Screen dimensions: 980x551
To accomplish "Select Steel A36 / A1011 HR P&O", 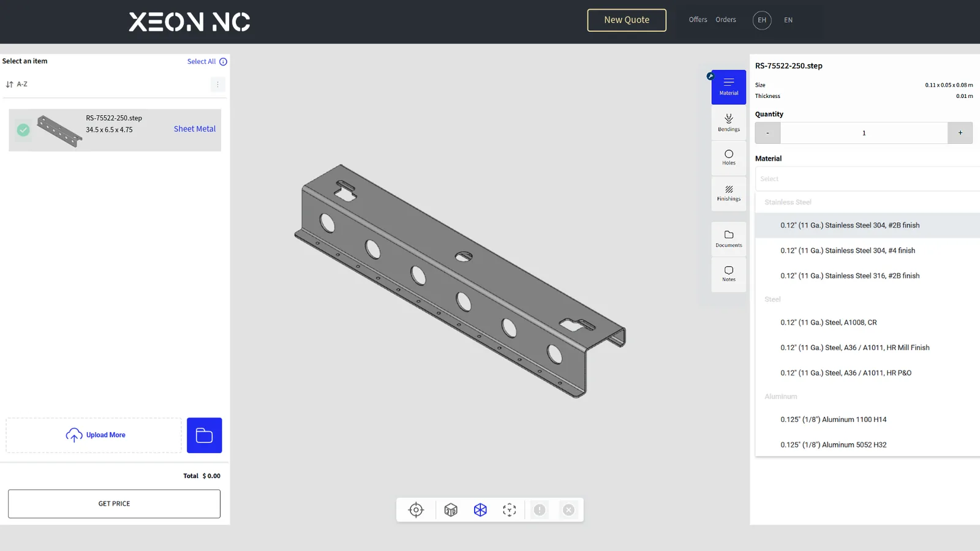I will pos(867,373).
